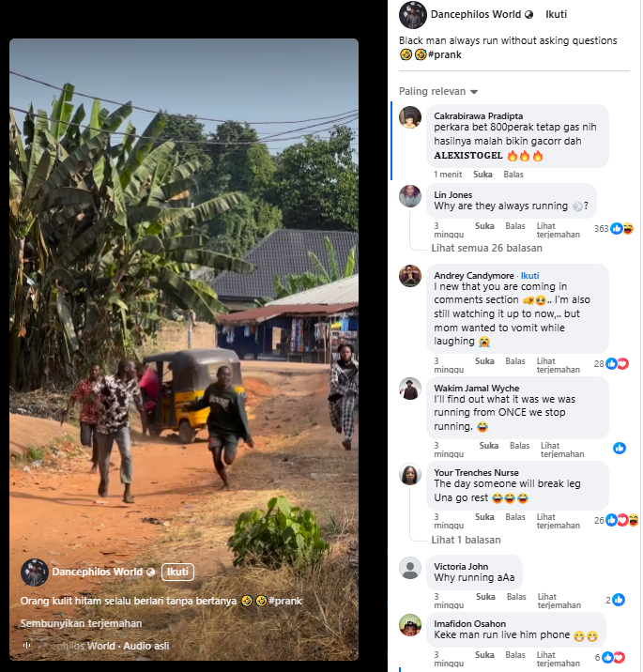Click Victoria John default avatar

[410, 568]
